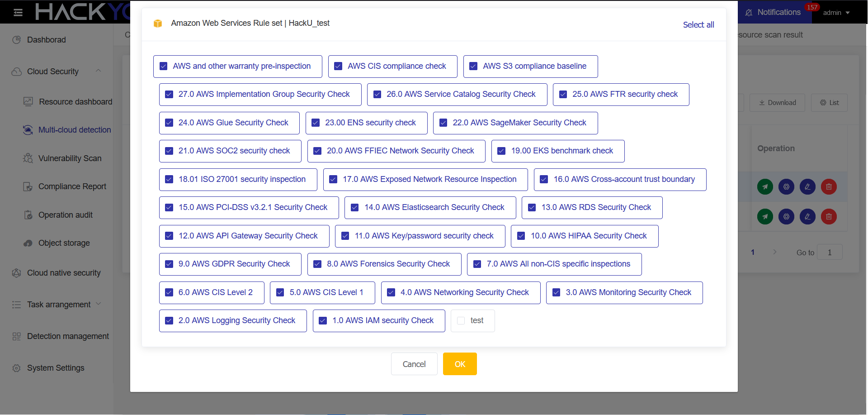868x415 pixels.
Task: Uncheck 3.0 AWS Monitoring Security Check
Action: pyautogui.click(x=557, y=292)
